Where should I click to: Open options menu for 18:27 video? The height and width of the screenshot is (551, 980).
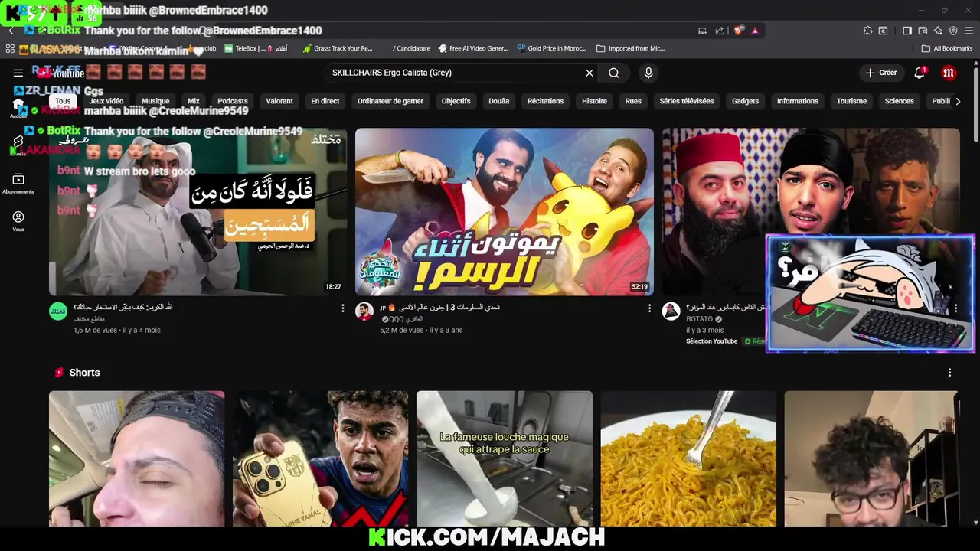[342, 308]
